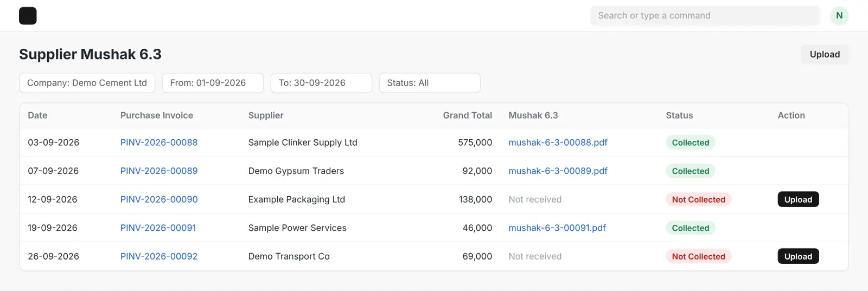868x291 pixels.
Task: Click the Mushak 6.3 column header
Action: click(x=533, y=115)
